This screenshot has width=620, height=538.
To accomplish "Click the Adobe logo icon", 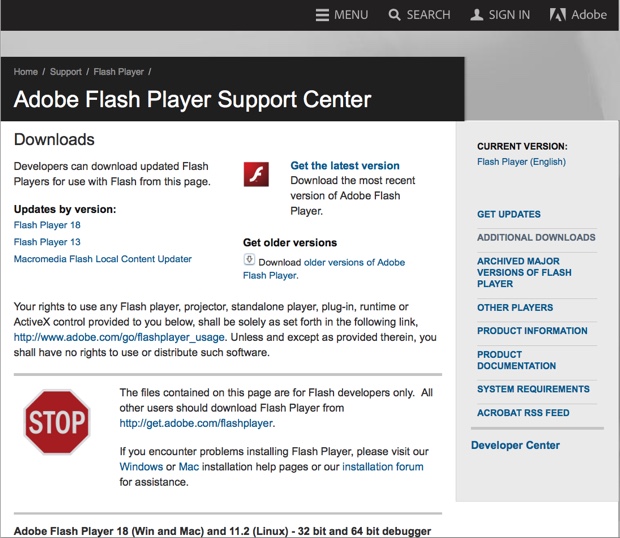I will (557, 15).
